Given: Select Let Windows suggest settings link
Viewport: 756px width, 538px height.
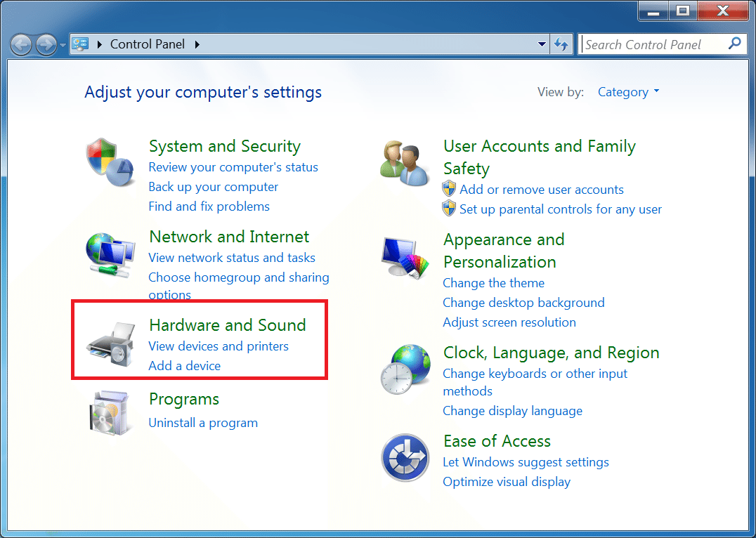Looking at the screenshot, I should pos(526,462).
